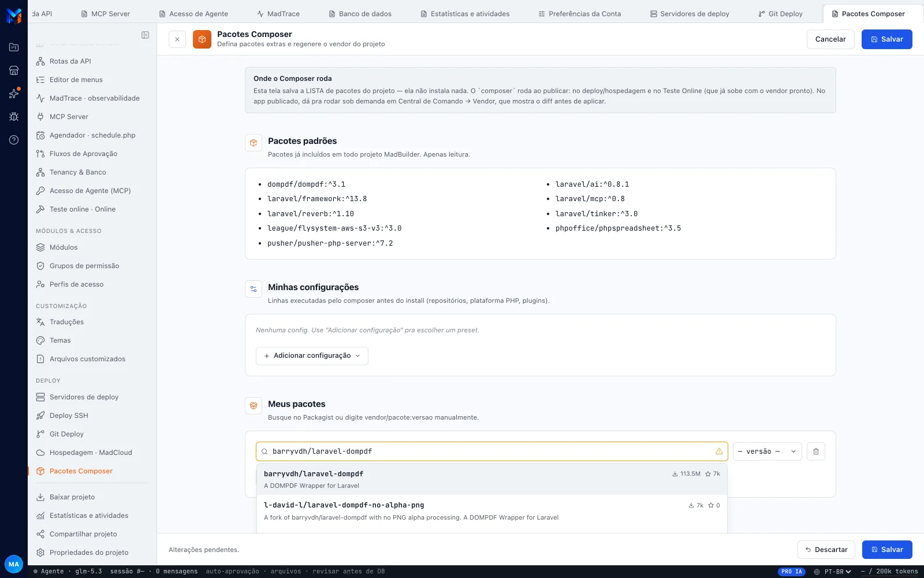Open the AI sparkle icon in left rail

(14, 94)
